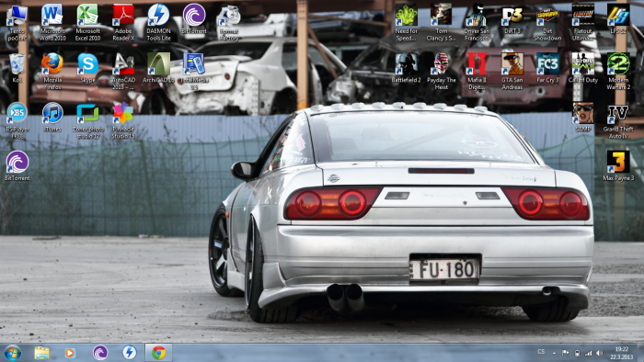This screenshot has width=644, height=362.
Task: Click the battery power tray icon
Action: (577, 353)
